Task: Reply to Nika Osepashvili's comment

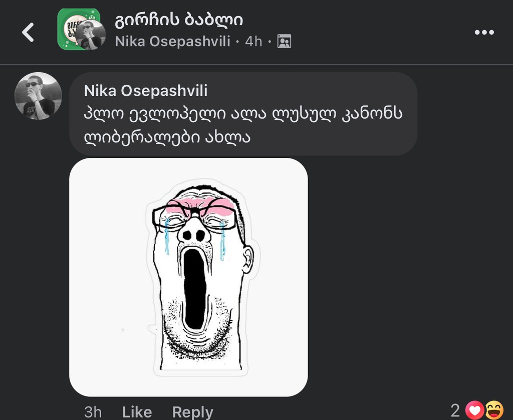Action: [192, 411]
